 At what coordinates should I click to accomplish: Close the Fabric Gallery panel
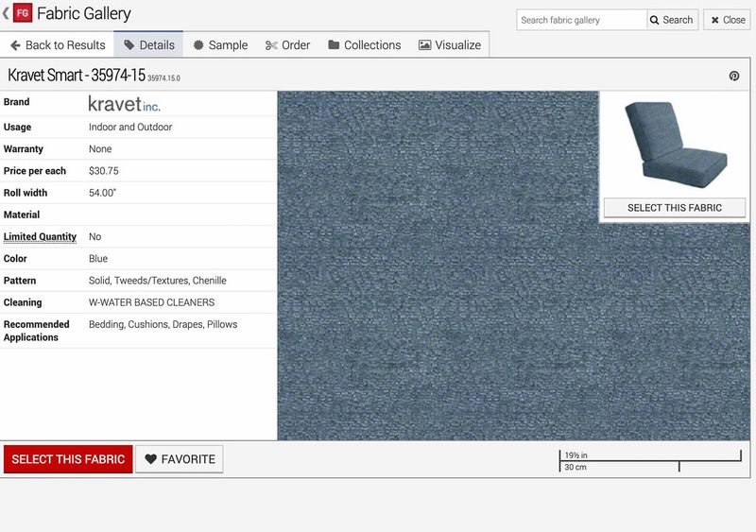click(727, 20)
